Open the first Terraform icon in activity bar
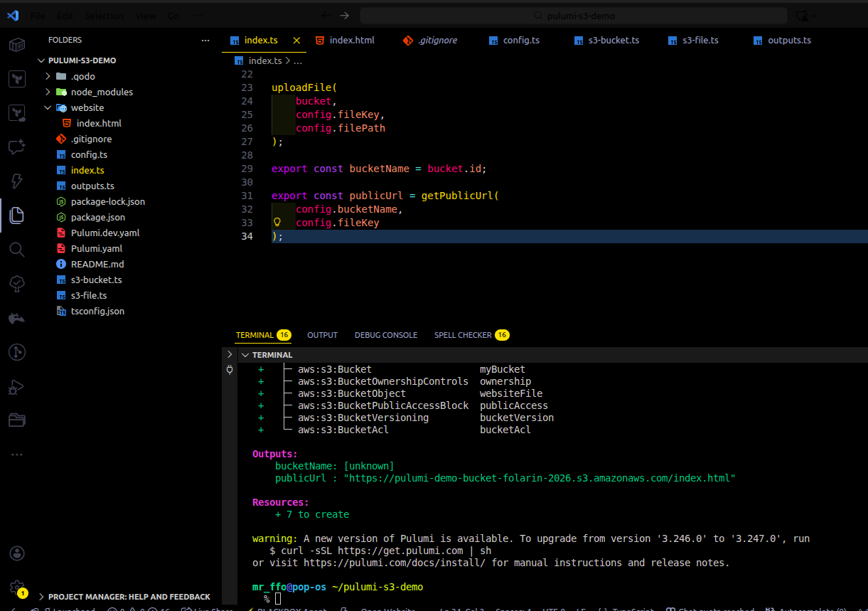Screen dimensions: 868x611 17,79
